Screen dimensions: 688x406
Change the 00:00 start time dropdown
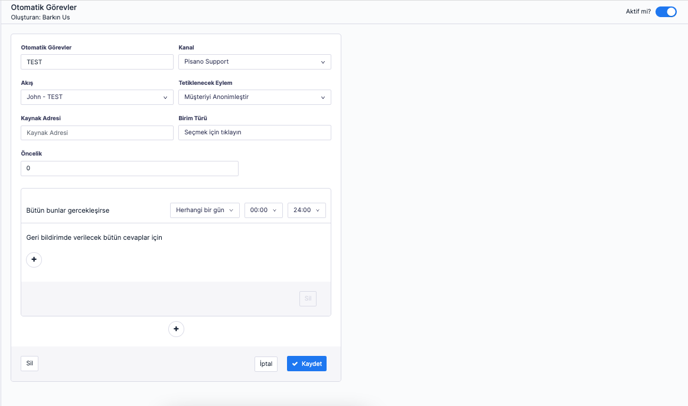point(263,210)
